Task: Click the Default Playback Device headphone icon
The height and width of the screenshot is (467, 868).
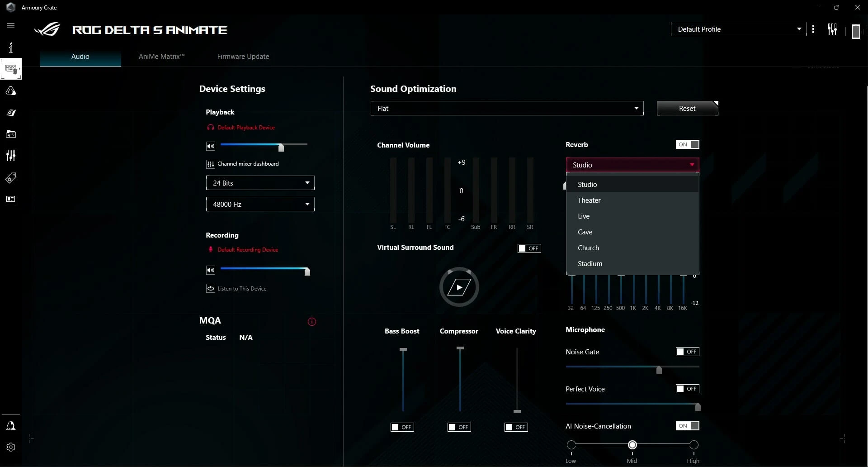Action: 210,128
